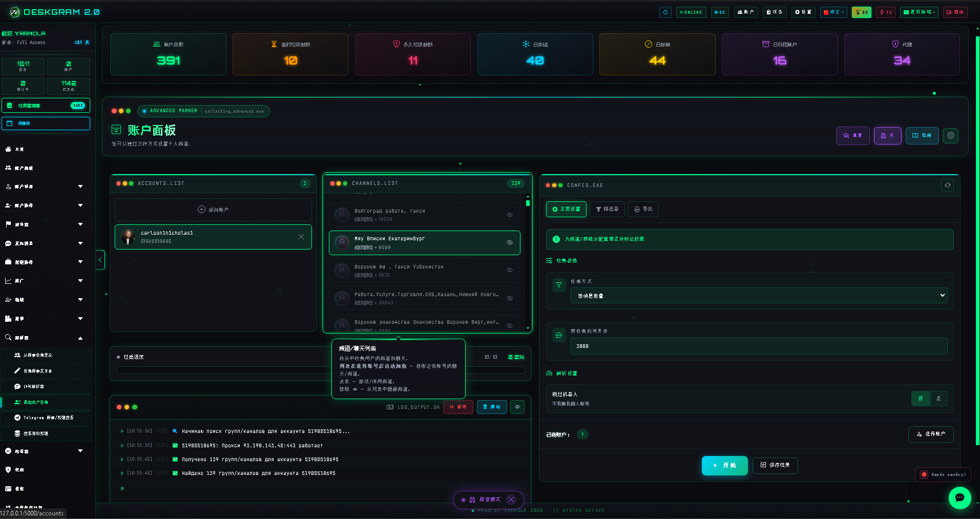Screen dimensions: 980x519
Task: Switch to the 主要设置 tab
Action: [x=566, y=209]
